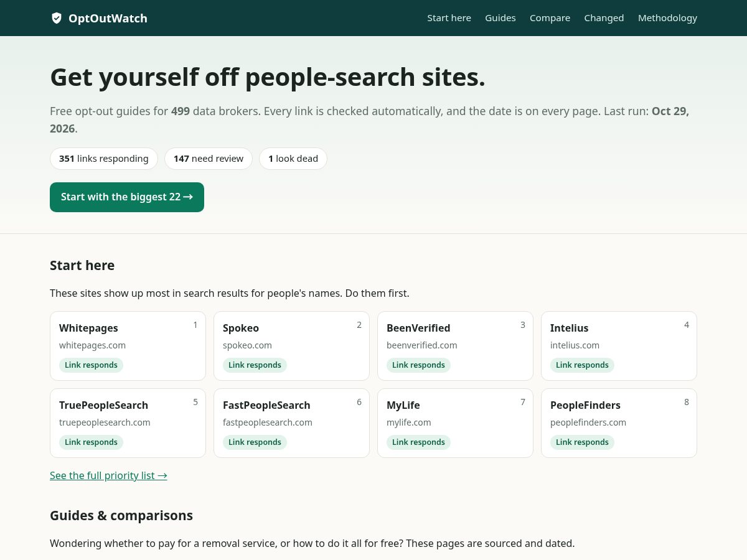Go to Guides in the navigation
747x560 pixels.
[500, 18]
